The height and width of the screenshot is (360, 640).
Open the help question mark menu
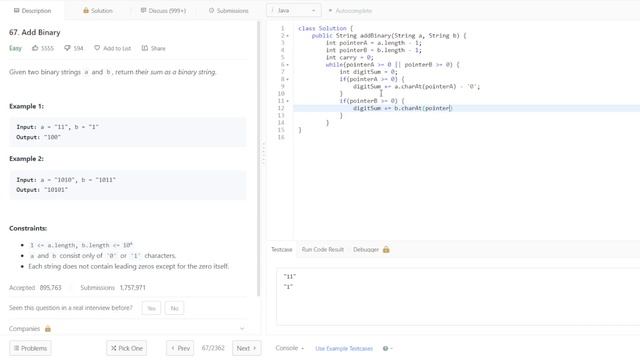click(387, 349)
